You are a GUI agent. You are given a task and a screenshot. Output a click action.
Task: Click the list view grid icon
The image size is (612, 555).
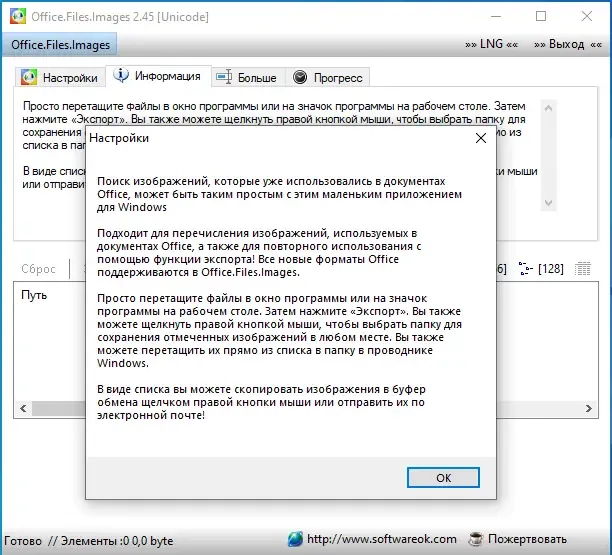pos(582,269)
